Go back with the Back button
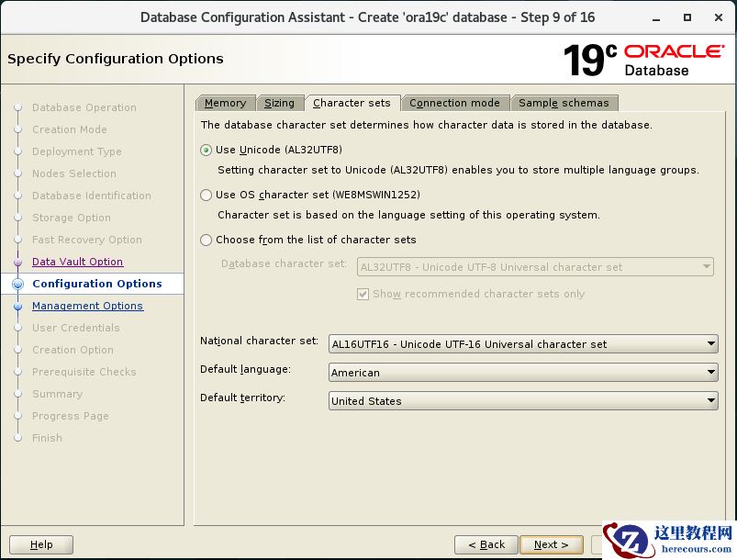Viewport: 737px width, 560px height. click(x=486, y=544)
